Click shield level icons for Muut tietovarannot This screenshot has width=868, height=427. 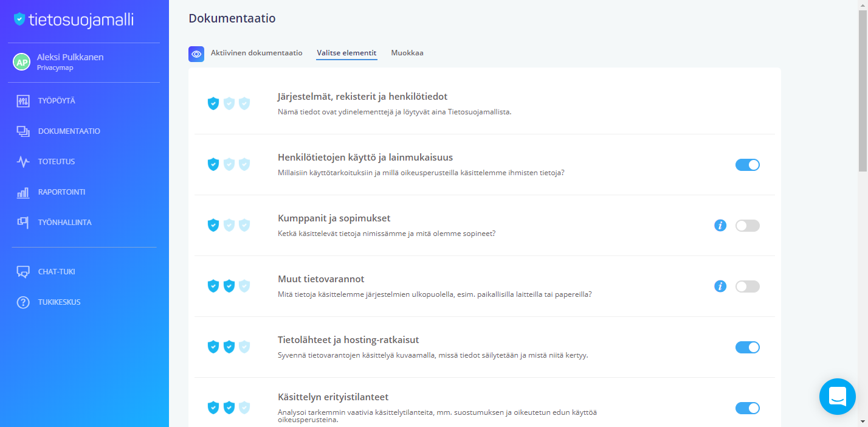[229, 286]
